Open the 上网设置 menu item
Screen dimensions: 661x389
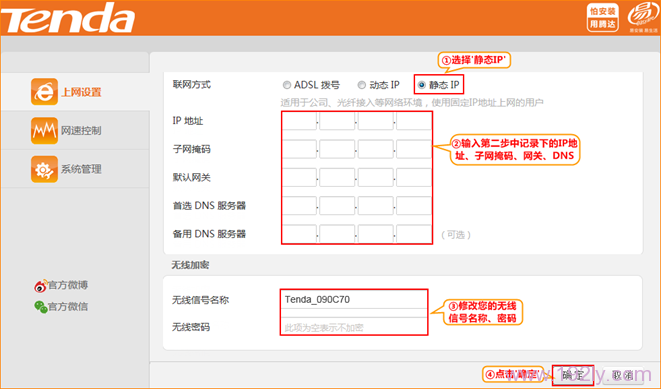click(x=75, y=91)
